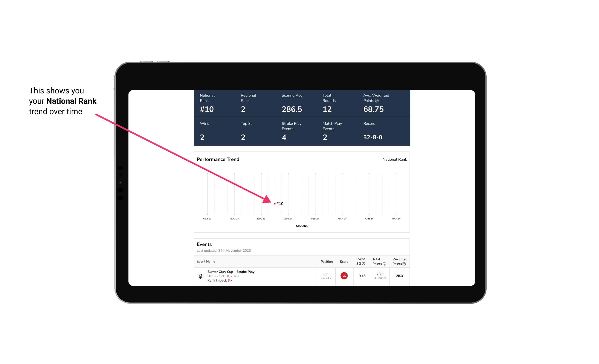Click the -22 score badge for Buster Cozy Cup
Screen dimensions: 599x364
pyautogui.click(x=344, y=275)
